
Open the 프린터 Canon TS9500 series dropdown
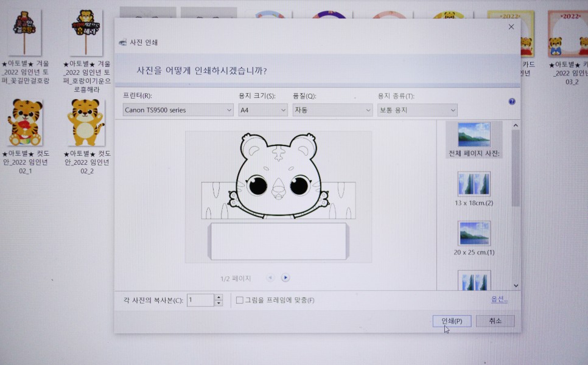tap(178, 109)
